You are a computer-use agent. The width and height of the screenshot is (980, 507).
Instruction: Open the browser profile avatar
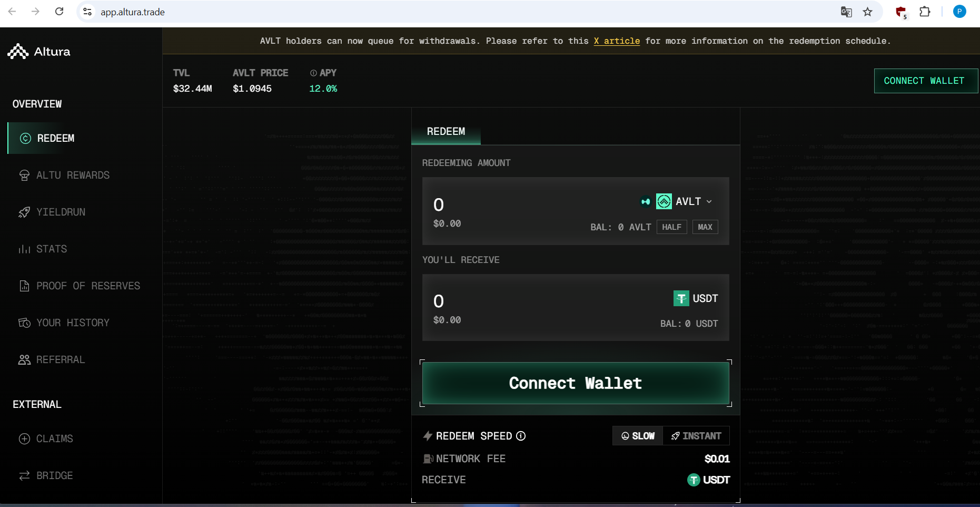tap(959, 12)
